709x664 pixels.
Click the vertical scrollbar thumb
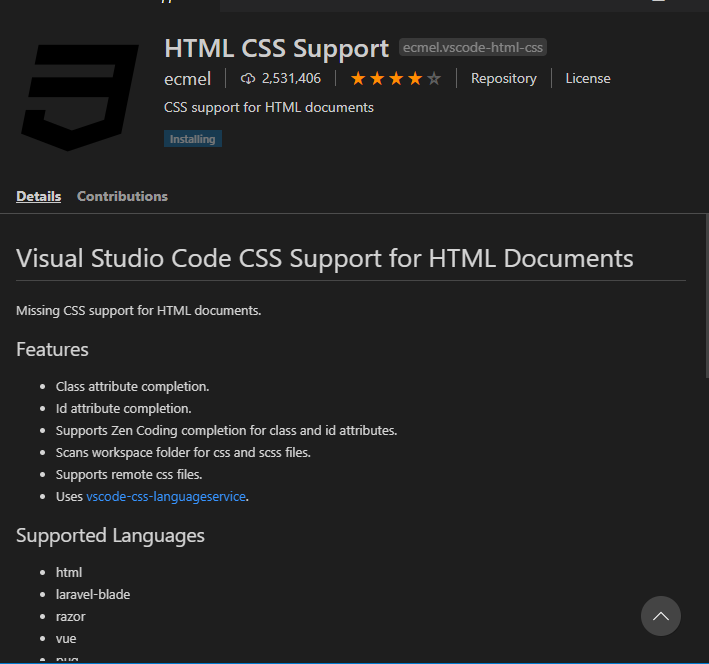tap(707, 296)
